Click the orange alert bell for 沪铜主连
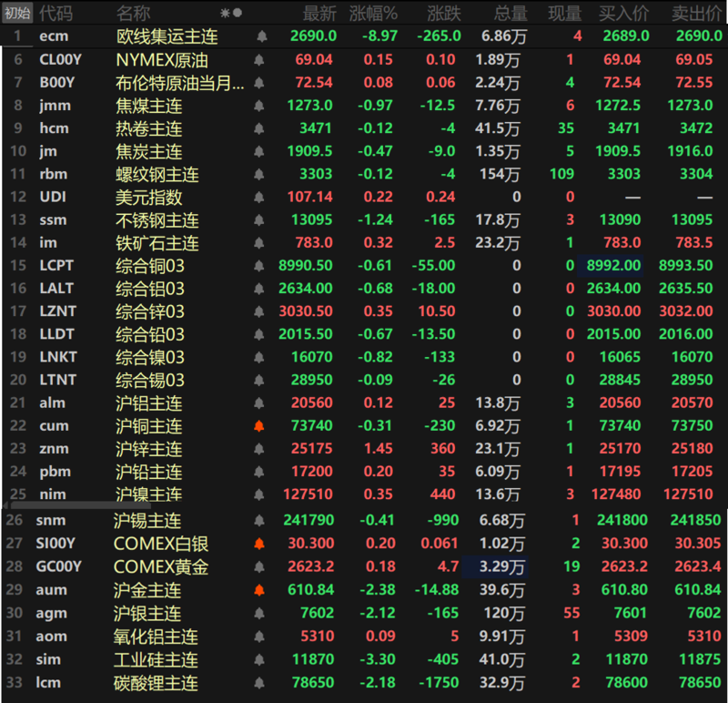The height and width of the screenshot is (703, 728). click(x=259, y=425)
